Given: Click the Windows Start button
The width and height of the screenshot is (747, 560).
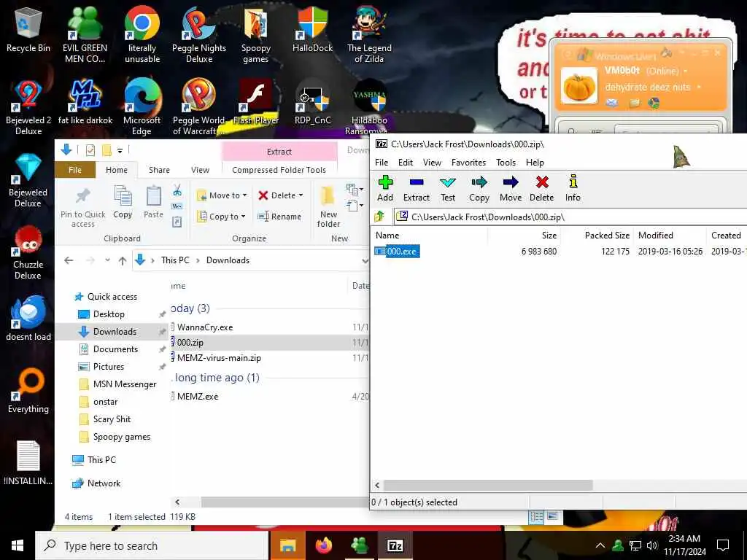Looking at the screenshot, I should [x=18, y=545].
